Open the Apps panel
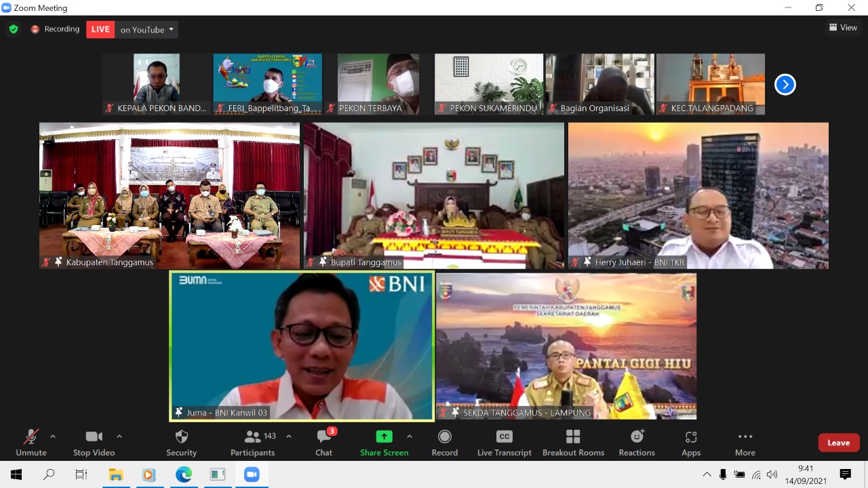The height and width of the screenshot is (488, 868). click(x=691, y=443)
